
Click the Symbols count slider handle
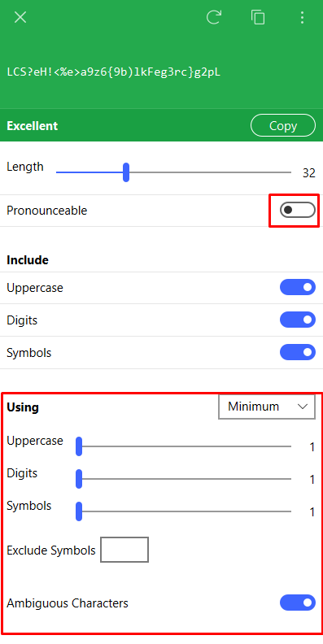(79, 511)
